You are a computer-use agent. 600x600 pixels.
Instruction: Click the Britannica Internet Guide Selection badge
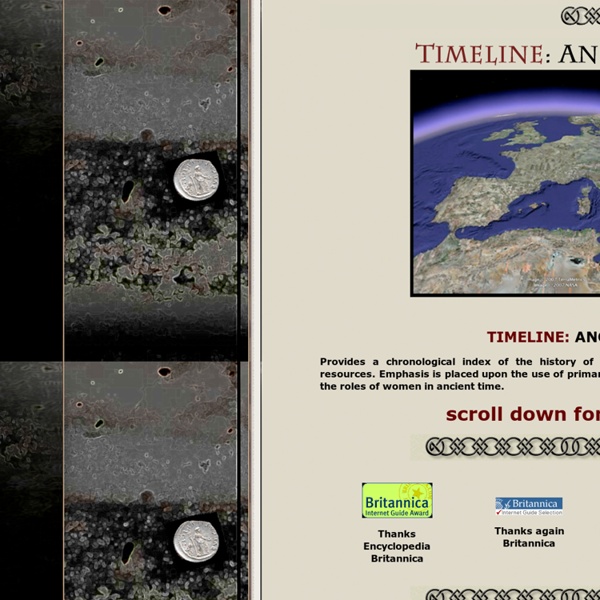point(529,506)
